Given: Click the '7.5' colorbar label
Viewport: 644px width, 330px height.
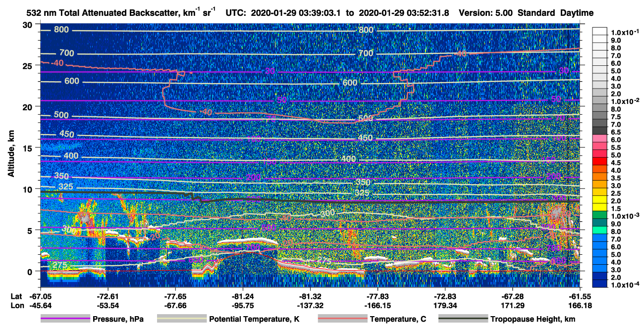Looking at the screenshot, I should click(615, 117).
